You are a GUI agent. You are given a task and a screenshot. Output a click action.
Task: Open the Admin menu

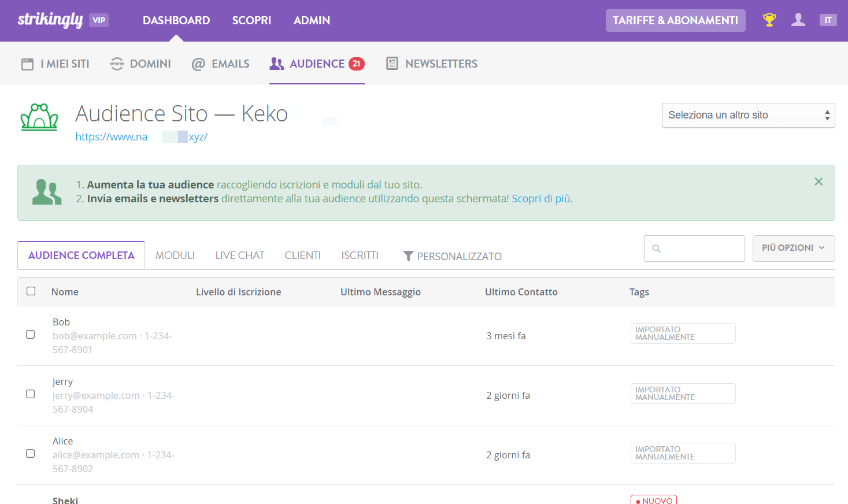[312, 20]
